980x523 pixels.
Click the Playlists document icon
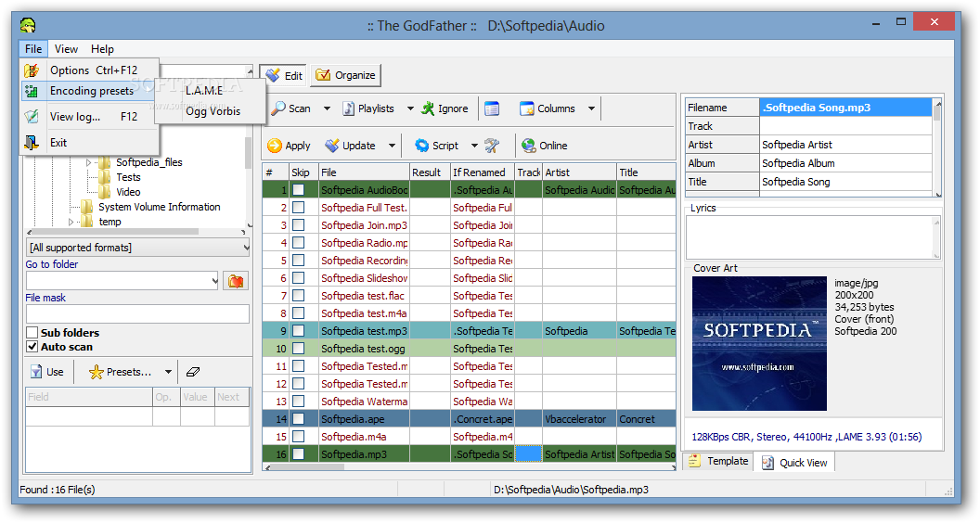(x=349, y=108)
